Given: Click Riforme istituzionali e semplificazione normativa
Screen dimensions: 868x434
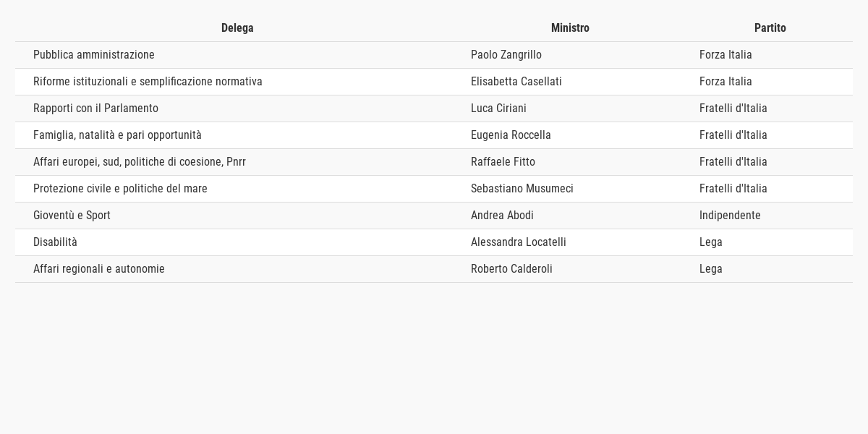Looking at the screenshot, I should point(148,82).
